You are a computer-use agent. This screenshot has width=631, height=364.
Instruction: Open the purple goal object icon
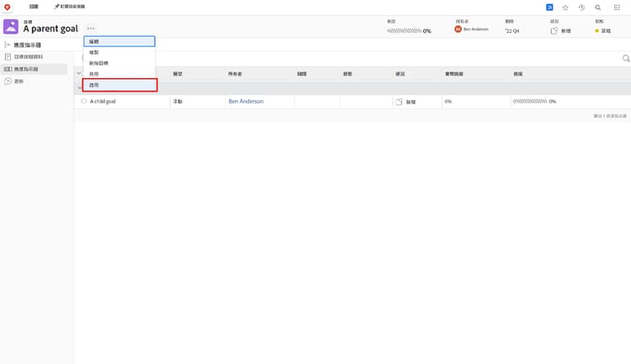click(x=11, y=27)
